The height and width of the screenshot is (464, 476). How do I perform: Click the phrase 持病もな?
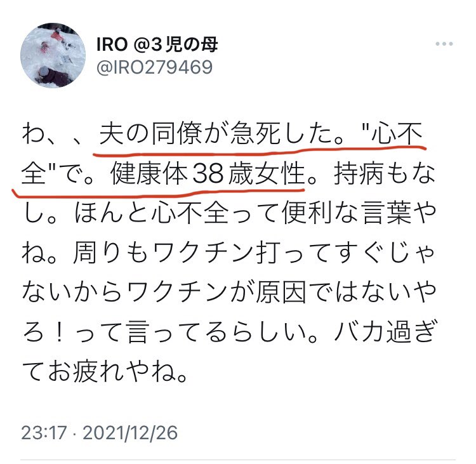pos(385,173)
